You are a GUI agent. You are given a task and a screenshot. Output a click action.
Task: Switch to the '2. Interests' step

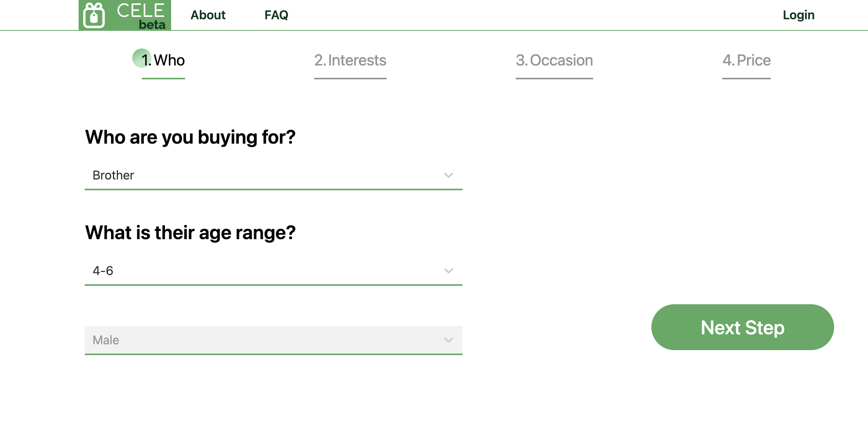[x=350, y=60]
